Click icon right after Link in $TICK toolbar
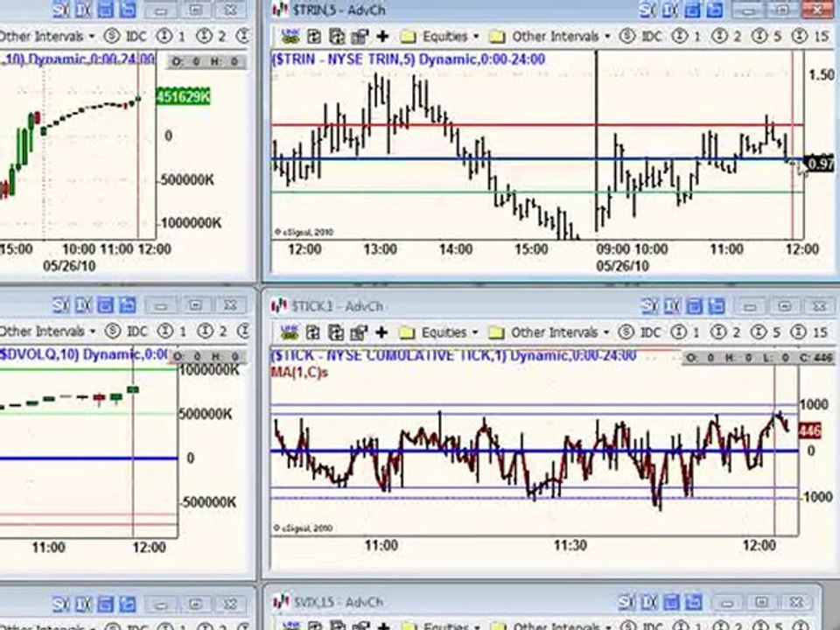This screenshot has width=840, height=630. (313, 332)
